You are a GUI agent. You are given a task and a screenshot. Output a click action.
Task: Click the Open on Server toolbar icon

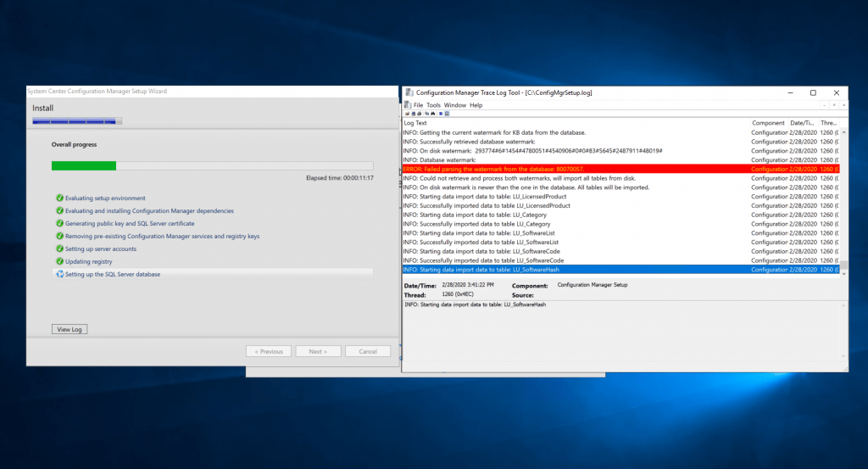point(414,114)
